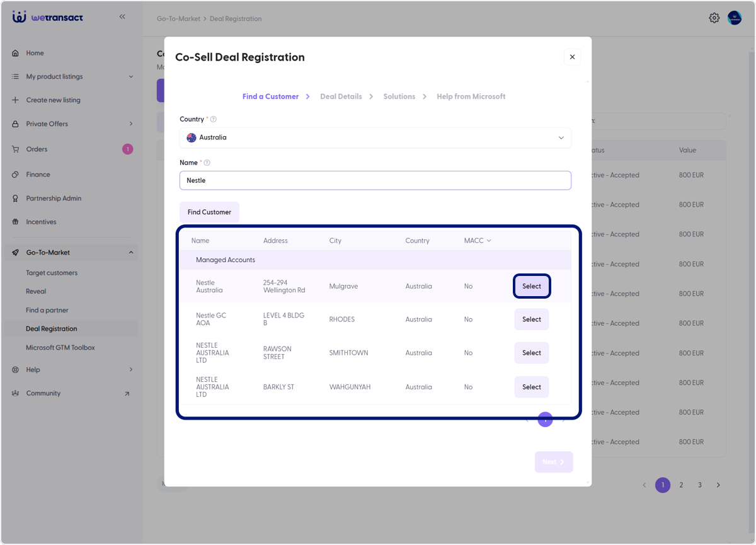The width and height of the screenshot is (756, 545).
Task: Click Go-To-Market breadcrumb link
Action: (178, 19)
